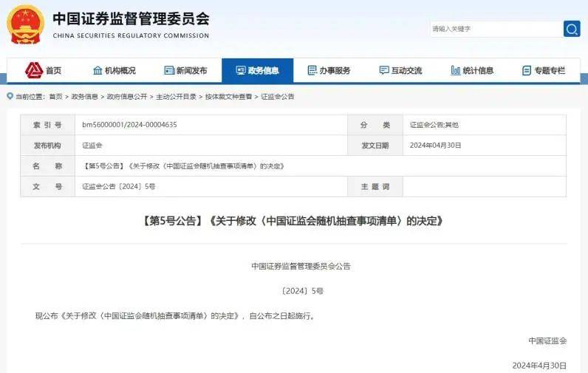This screenshot has width=588, height=373.
Task: Click the bar chart icon next to 统计信息
Action: pyautogui.click(x=455, y=70)
